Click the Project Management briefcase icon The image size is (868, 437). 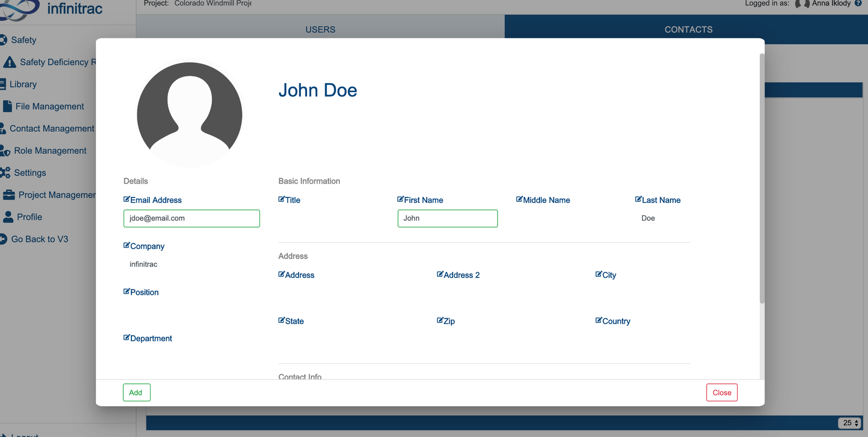point(9,195)
